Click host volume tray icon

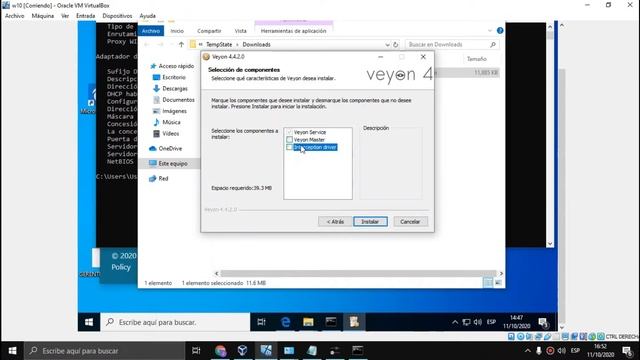click(x=562, y=351)
